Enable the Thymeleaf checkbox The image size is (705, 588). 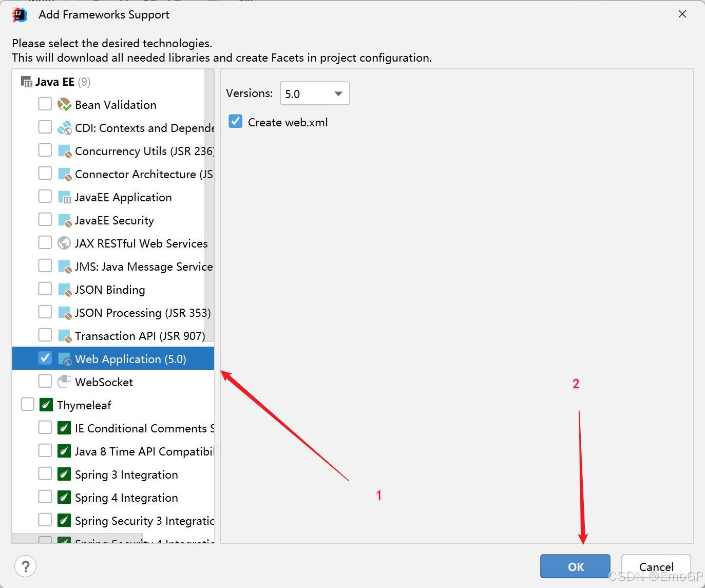coord(28,404)
